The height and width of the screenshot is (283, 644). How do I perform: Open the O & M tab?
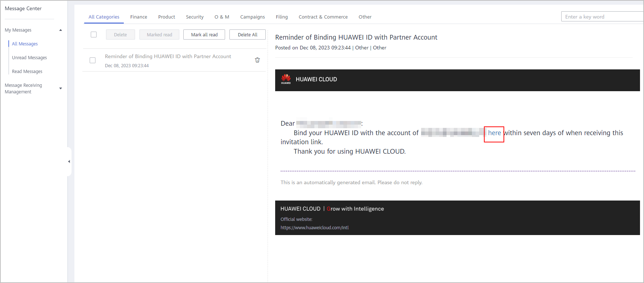pos(222,17)
